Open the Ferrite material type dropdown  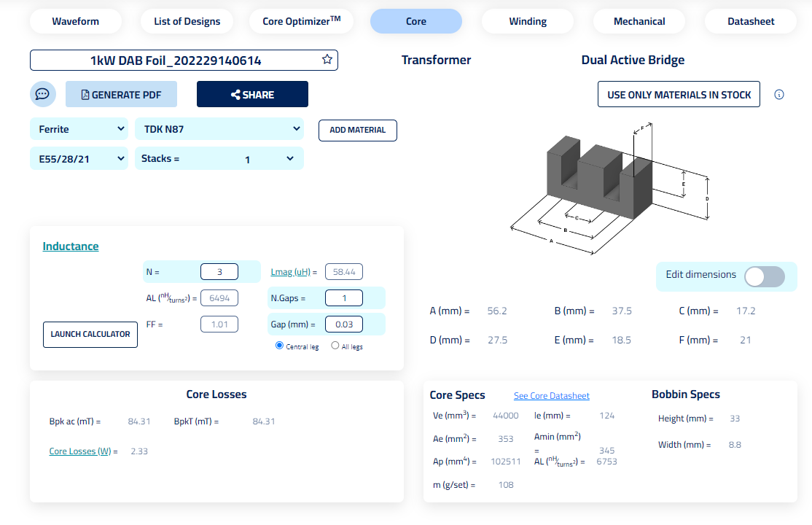(79, 129)
